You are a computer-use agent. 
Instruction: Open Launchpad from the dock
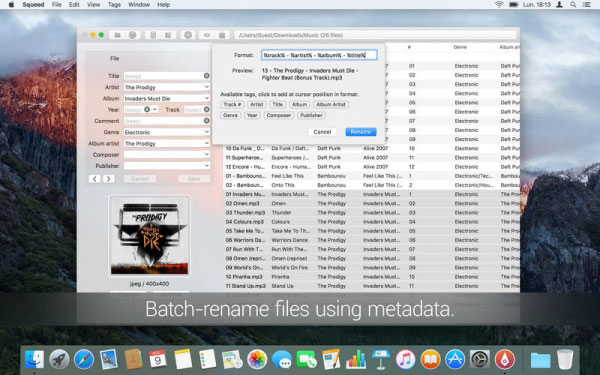click(59, 360)
